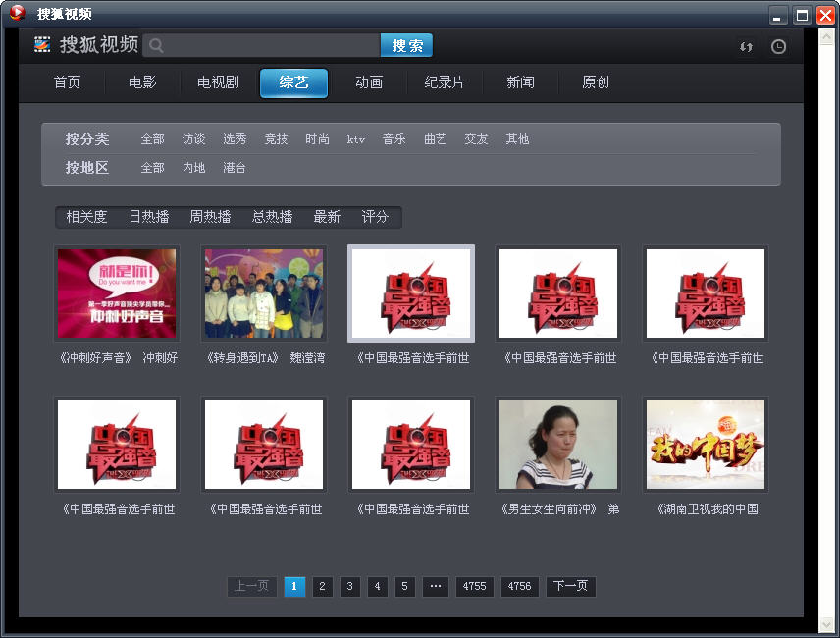This screenshot has height=638, width=840.
Task: Filter category by ktv
Action: tap(355, 139)
